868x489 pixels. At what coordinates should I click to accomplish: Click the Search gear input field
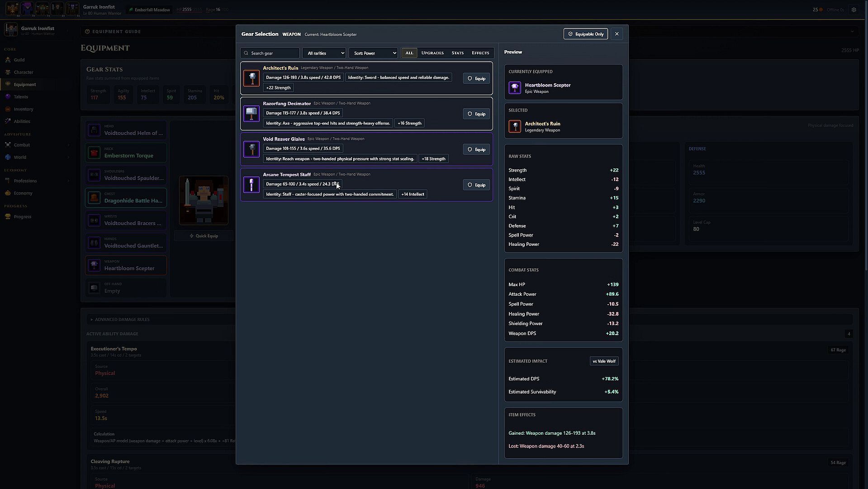pos(270,53)
